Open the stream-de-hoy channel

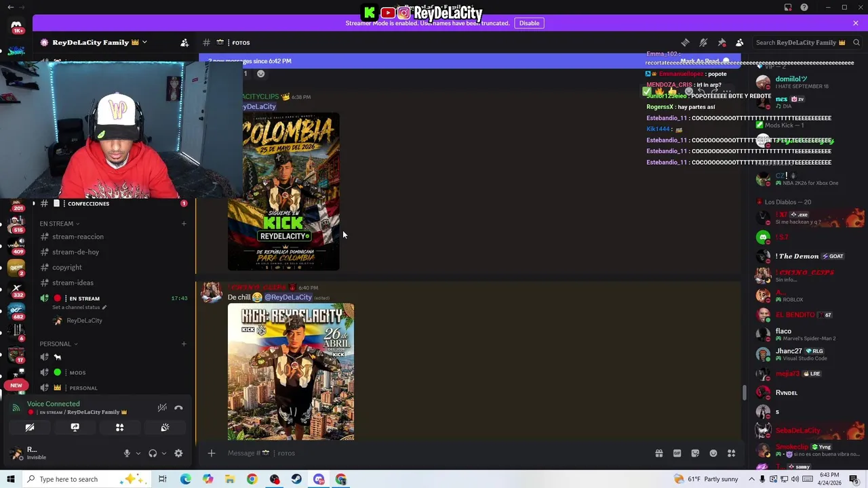point(75,252)
